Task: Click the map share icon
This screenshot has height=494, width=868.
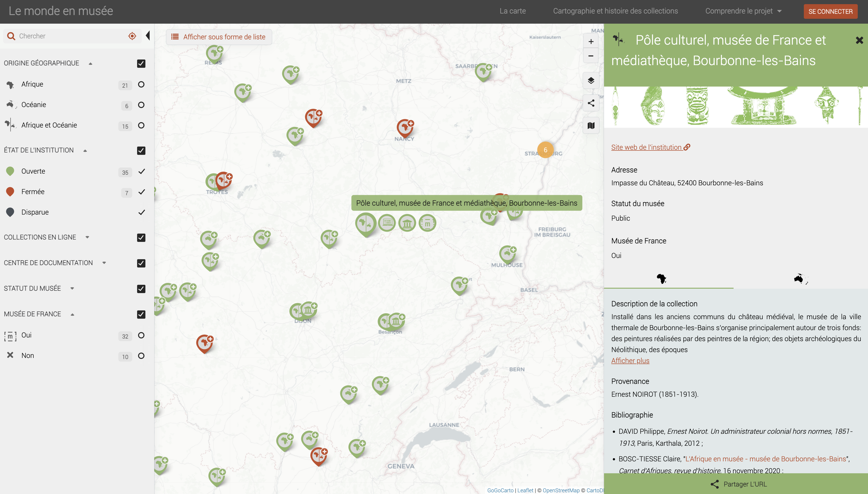Action: point(591,103)
